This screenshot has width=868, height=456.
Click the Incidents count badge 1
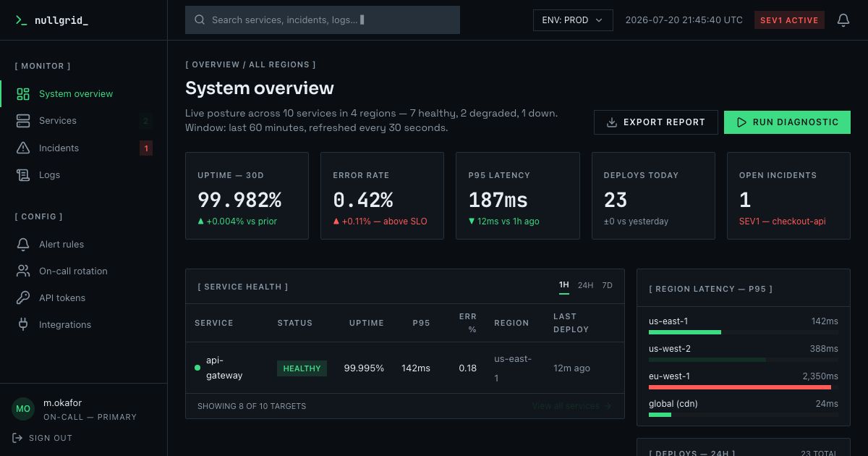145,148
